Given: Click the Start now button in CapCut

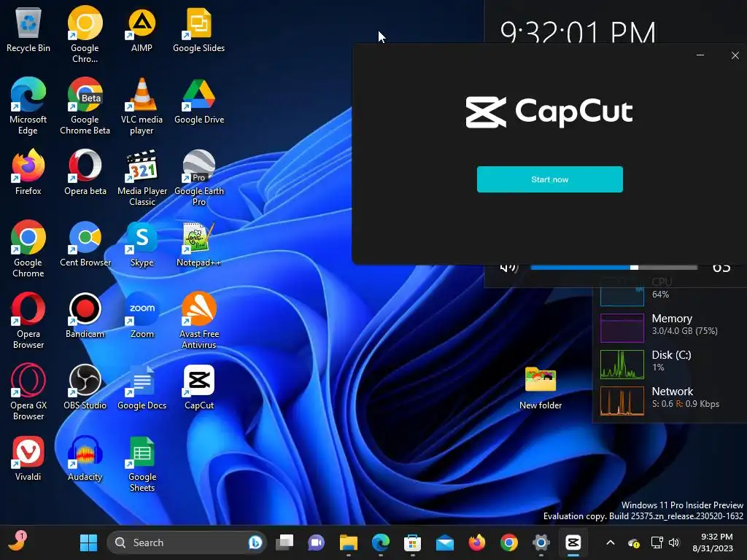Looking at the screenshot, I should (x=549, y=179).
